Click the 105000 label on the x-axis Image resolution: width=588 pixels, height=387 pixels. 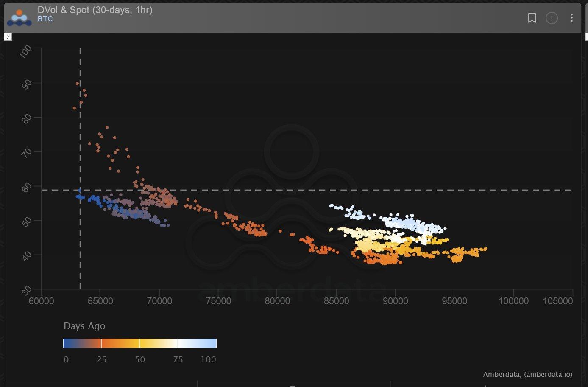[x=557, y=301]
